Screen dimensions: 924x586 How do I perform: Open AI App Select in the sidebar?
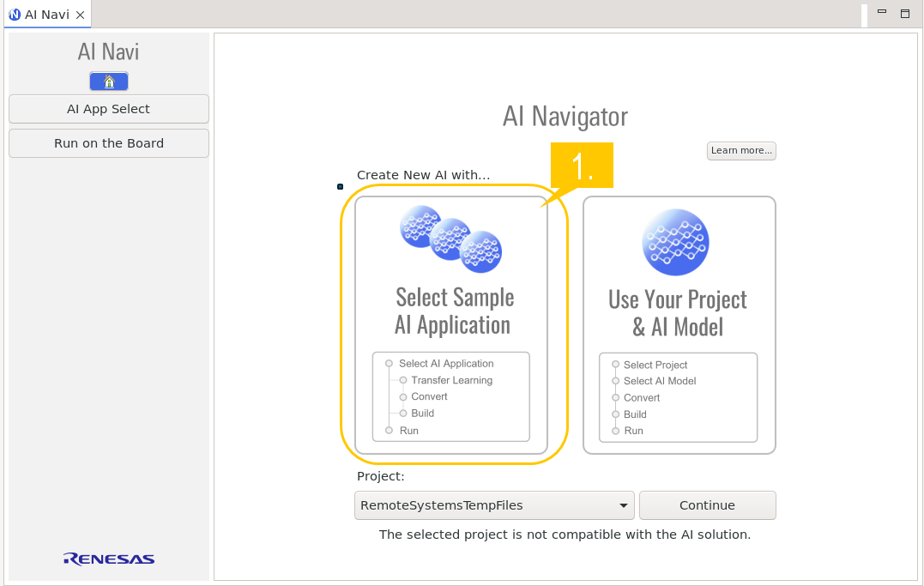tap(109, 109)
